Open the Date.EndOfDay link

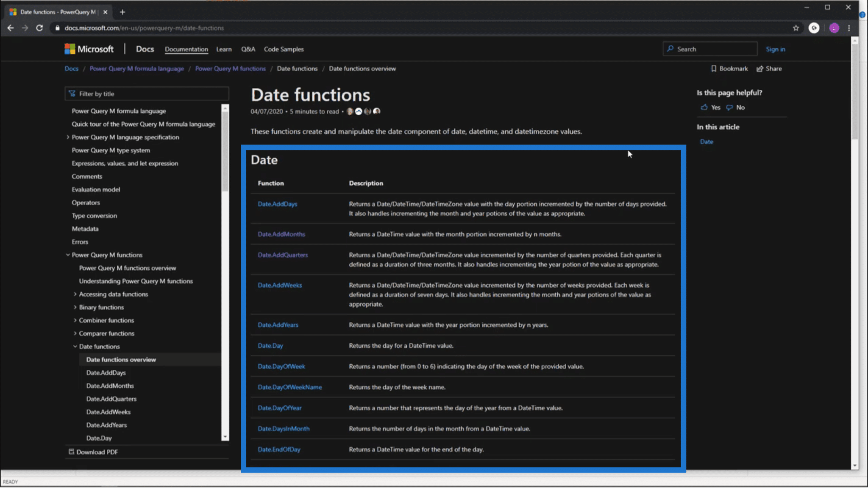point(279,449)
